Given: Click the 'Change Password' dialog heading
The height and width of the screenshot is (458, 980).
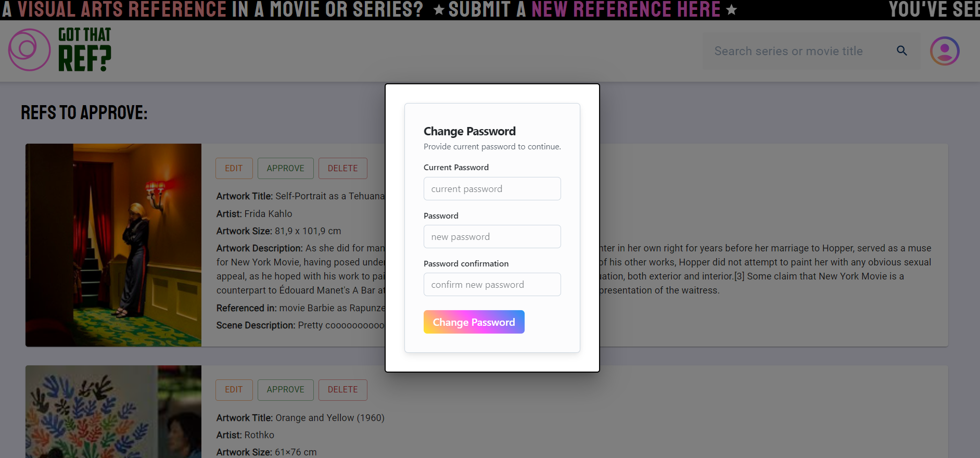Looking at the screenshot, I should click(x=469, y=131).
